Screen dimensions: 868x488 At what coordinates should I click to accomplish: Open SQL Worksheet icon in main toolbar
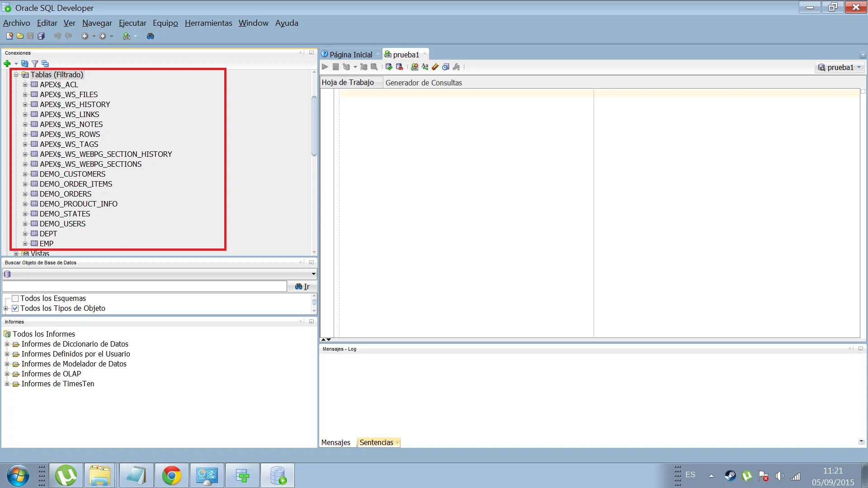[127, 36]
